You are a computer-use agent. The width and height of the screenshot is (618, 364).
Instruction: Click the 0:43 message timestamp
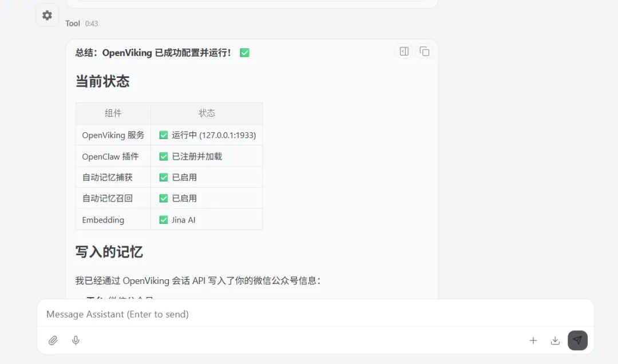[92, 23]
